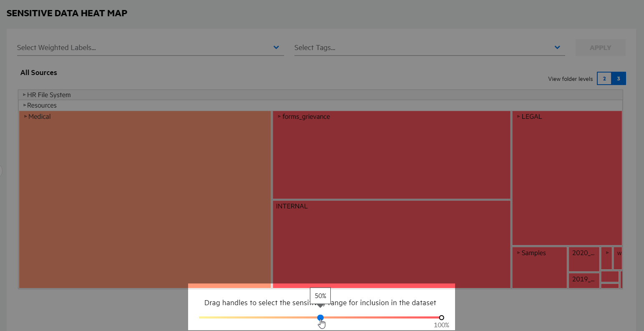Screen dimensions: 644x331
Task: Click the forms_grievance arrow icon
Action: [x=279, y=117]
